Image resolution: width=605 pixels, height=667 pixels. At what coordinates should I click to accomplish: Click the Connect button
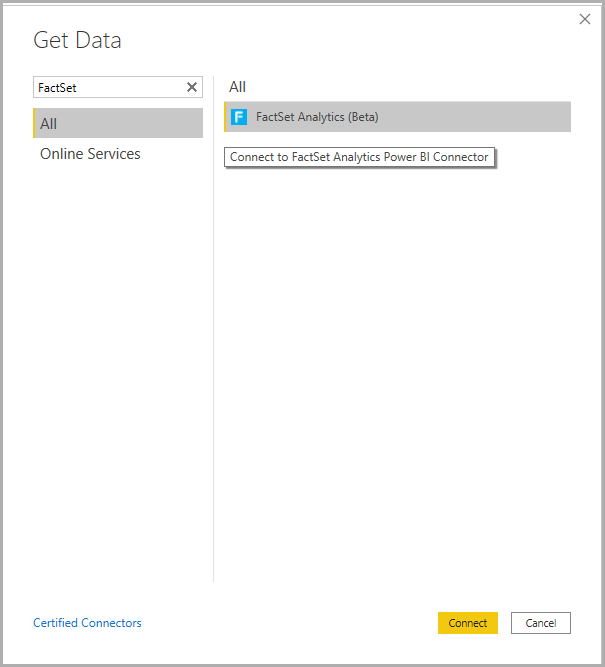468,623
